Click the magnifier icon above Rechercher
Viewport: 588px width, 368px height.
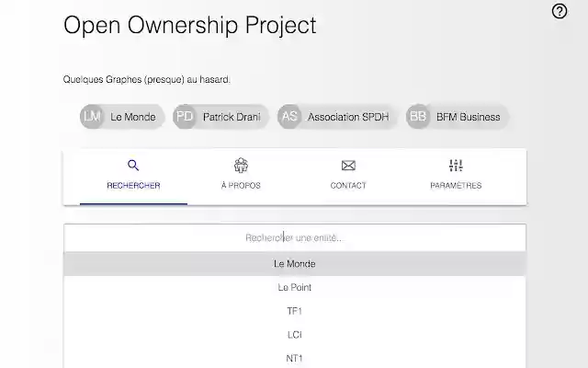coord(133,166)
